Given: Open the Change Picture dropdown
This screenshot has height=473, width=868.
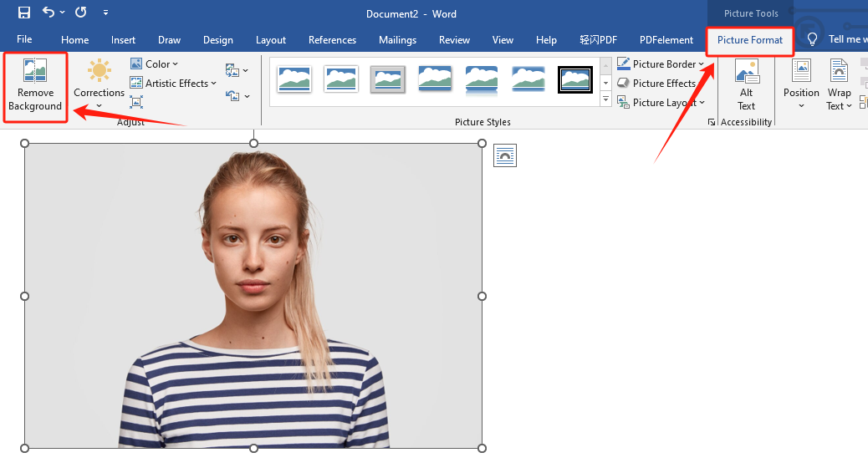Looking at the screenshot, I should pyautogui.click(x=237, y=70).
